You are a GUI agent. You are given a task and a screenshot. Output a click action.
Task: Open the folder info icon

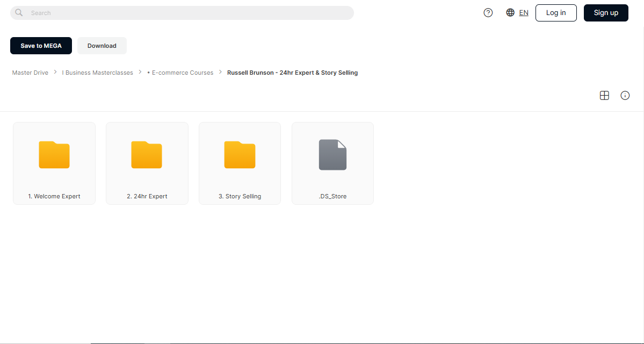pyautogui.click(x=625, y=95)
